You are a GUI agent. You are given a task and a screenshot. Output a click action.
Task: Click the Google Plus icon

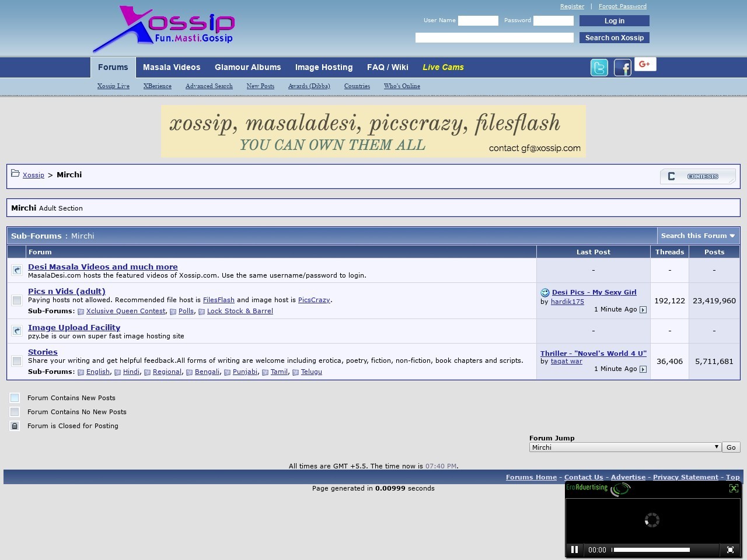[644, 64]
